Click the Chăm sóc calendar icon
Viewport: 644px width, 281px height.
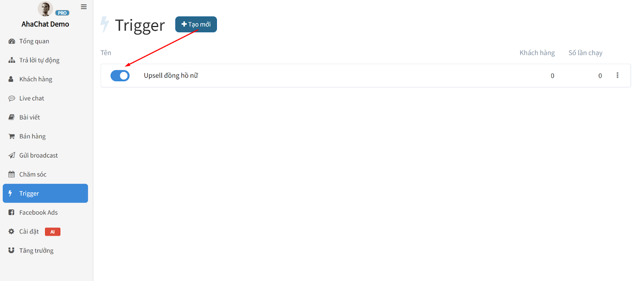[12, 174]
